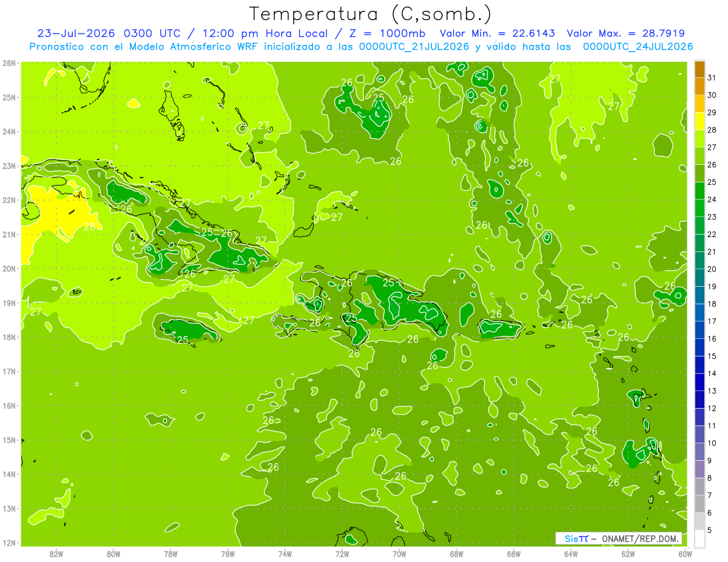Click the "82W" longitude axis label
The width and height of the screenshot is (728, 562).
tap(56, 554)
